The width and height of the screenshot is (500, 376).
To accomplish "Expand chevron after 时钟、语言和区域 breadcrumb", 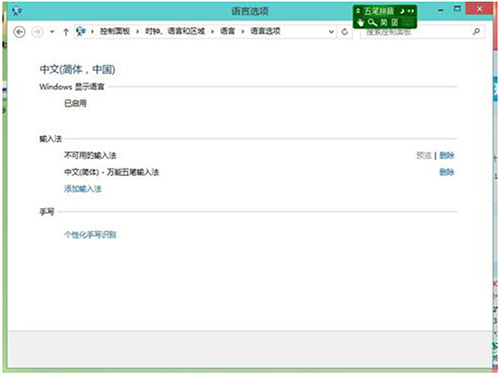I will [x=212, y=32].
